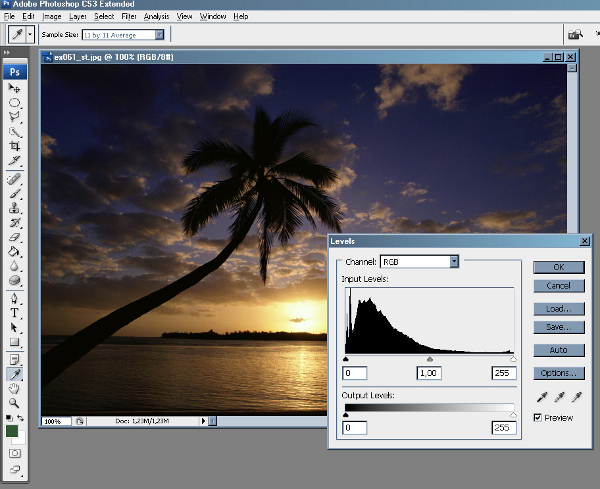The image size is (600, 489).
Task: Toggle Quick Mask mode
Action: coord(15,453)
